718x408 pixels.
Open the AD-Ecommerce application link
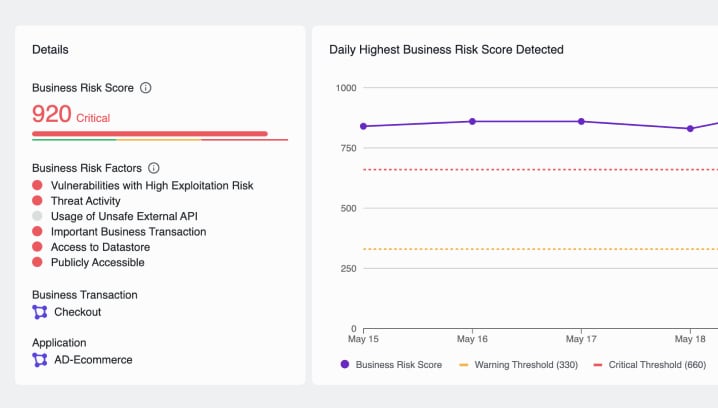93,360
